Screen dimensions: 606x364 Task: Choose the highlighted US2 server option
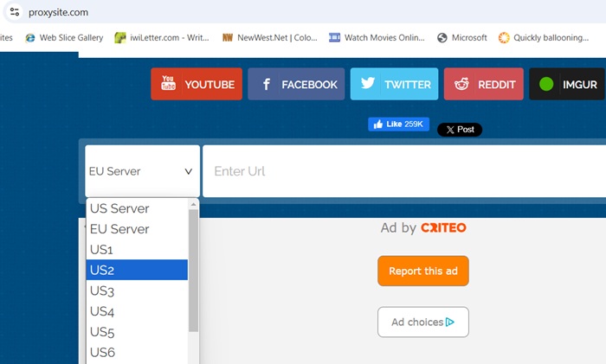click(x=137, y=270)
